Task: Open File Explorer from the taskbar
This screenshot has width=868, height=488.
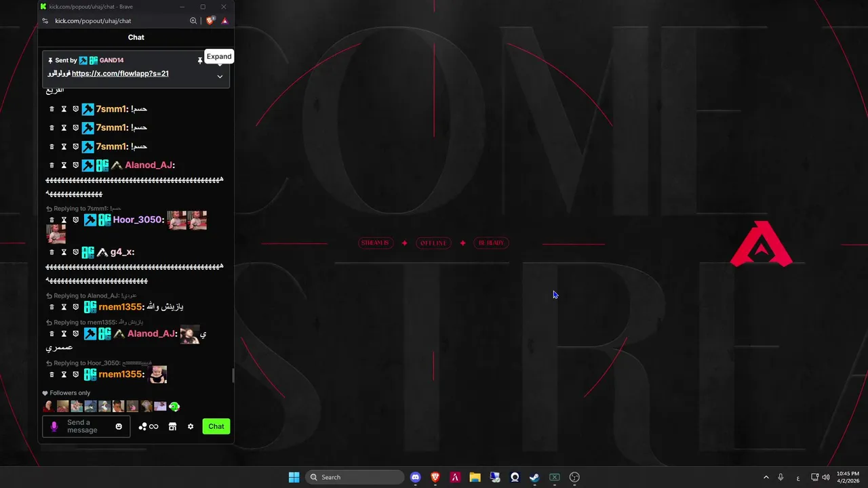Action: [475, 477]
